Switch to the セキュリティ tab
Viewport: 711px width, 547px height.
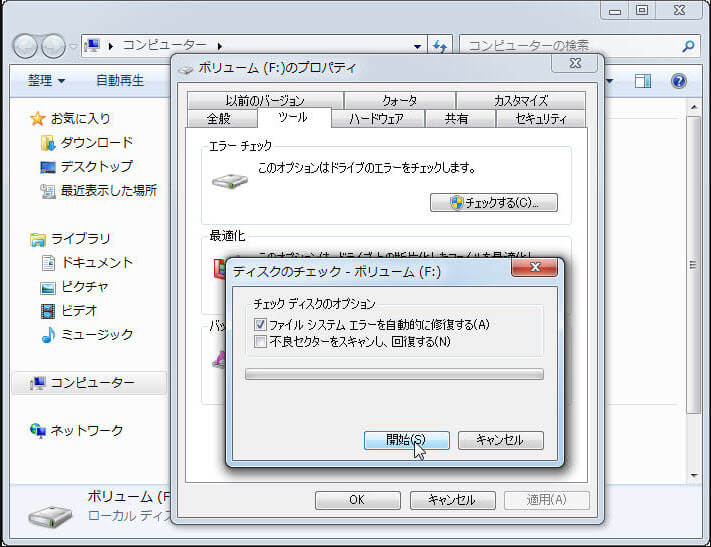pyautogui.click(x=541, y=119)
